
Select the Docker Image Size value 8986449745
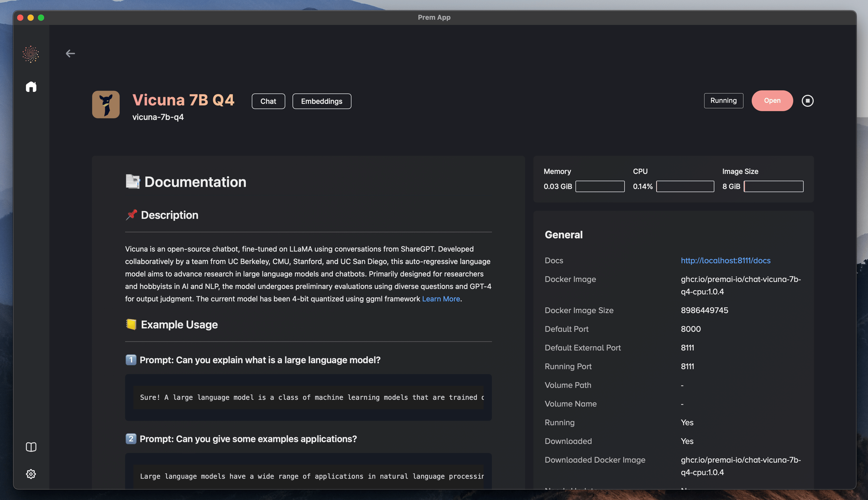[x=705, y=310]
